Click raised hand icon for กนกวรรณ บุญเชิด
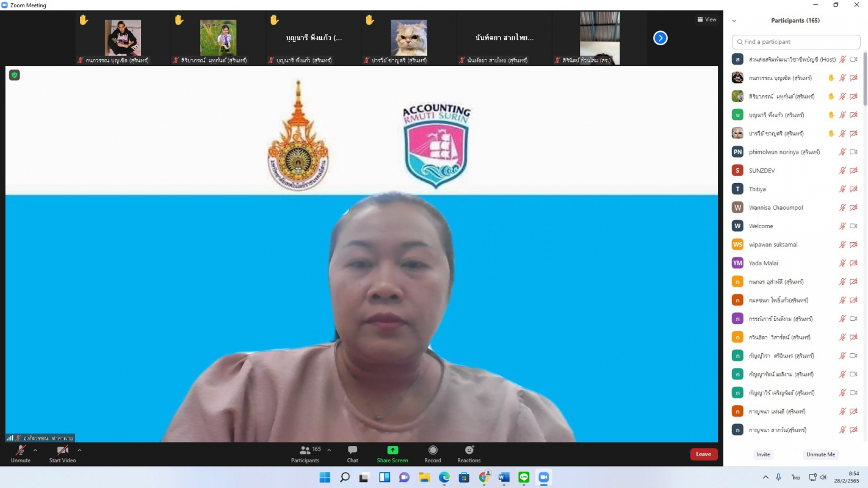Screen dimensions: 868x488 [831, 78]
